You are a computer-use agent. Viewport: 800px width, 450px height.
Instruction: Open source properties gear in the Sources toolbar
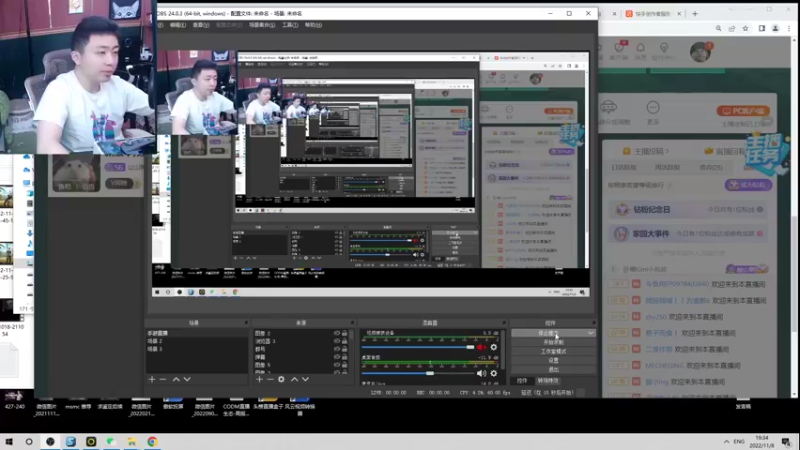[281, 380]
